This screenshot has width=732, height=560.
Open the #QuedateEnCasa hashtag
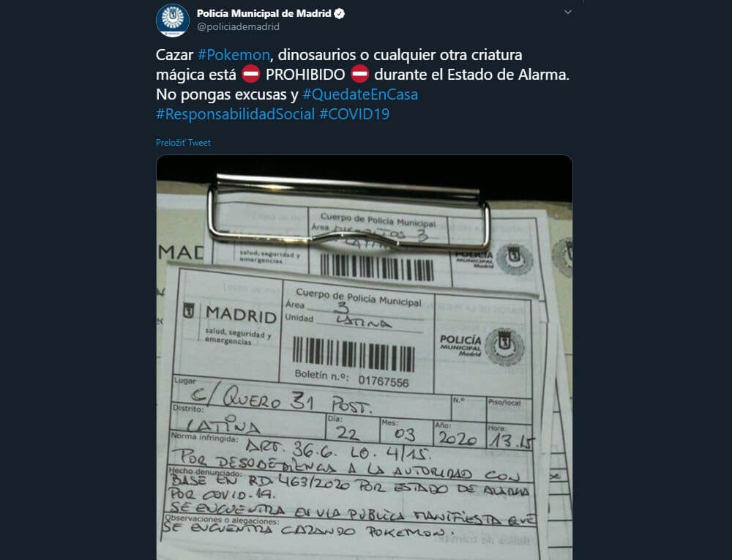click(x=360, y=94)
